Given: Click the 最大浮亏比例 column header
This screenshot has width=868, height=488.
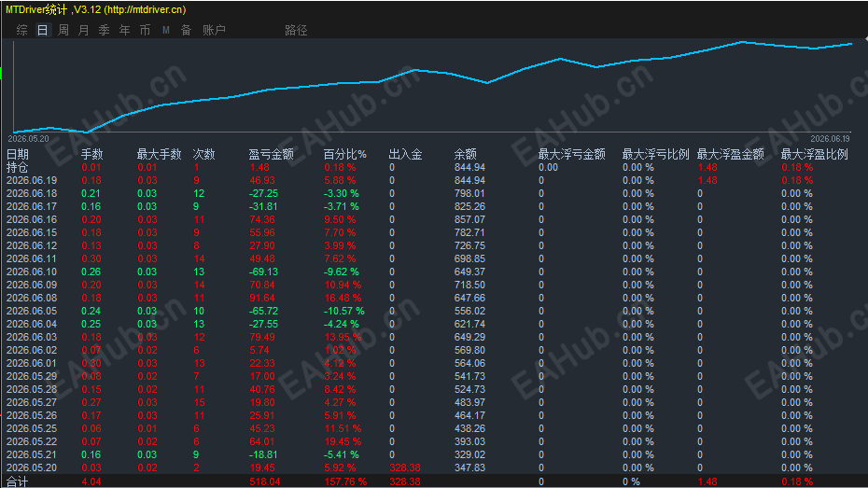Looking at the screenshot, I should tap(655, 154).
